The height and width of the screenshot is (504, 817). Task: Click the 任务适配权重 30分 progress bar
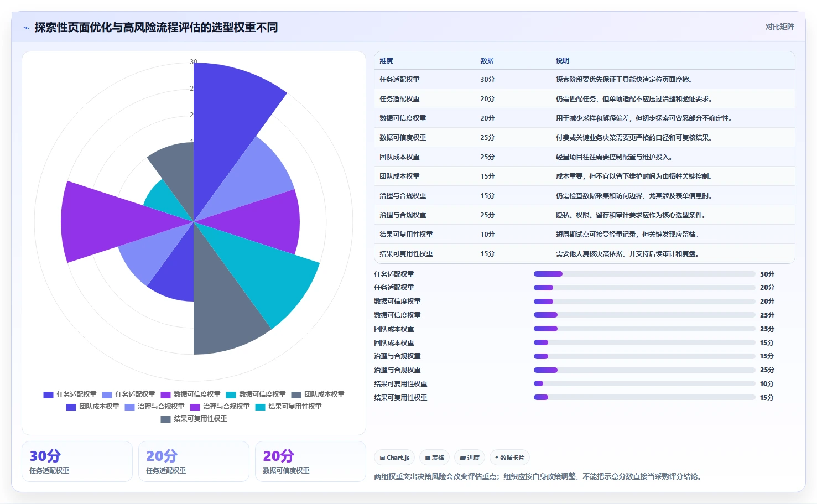tap(644, 274)
